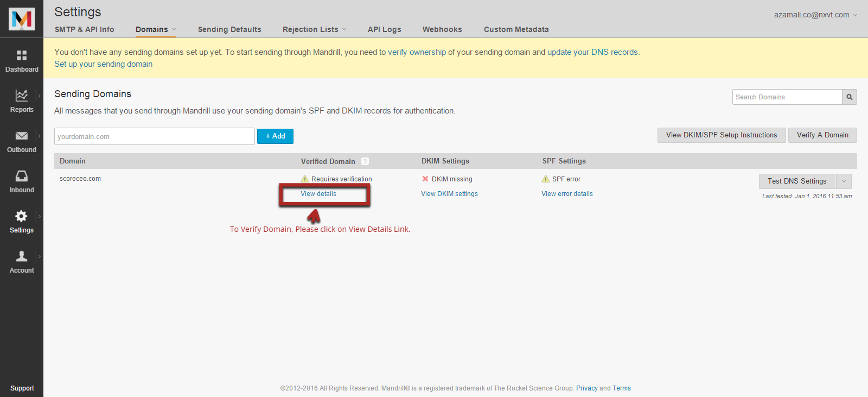
Task: Click the Support link in sidebar
Action: [22, 388]
